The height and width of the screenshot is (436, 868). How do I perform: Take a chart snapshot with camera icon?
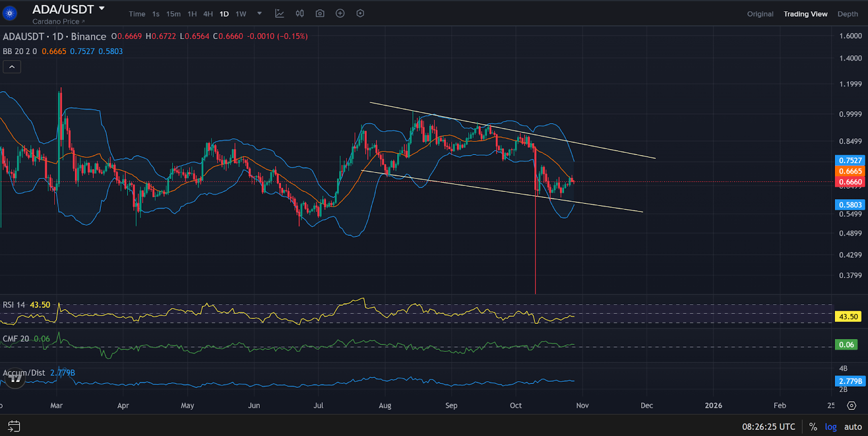[x=320, y=14]
